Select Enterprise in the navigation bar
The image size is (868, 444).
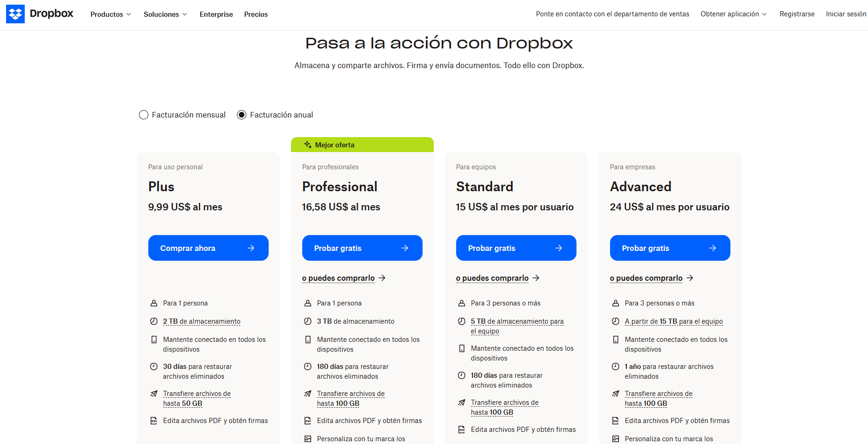[x=216, y=14]
